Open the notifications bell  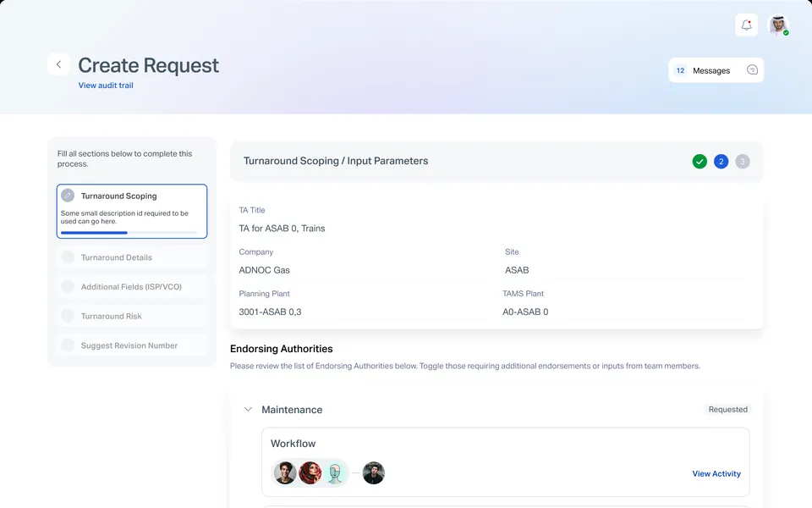tap(746, 25)
